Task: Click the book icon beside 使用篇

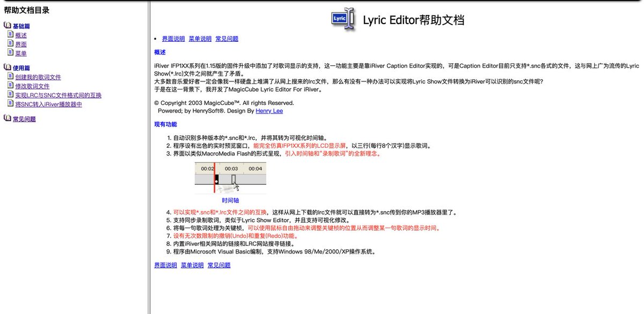Action: coord(8,68)
